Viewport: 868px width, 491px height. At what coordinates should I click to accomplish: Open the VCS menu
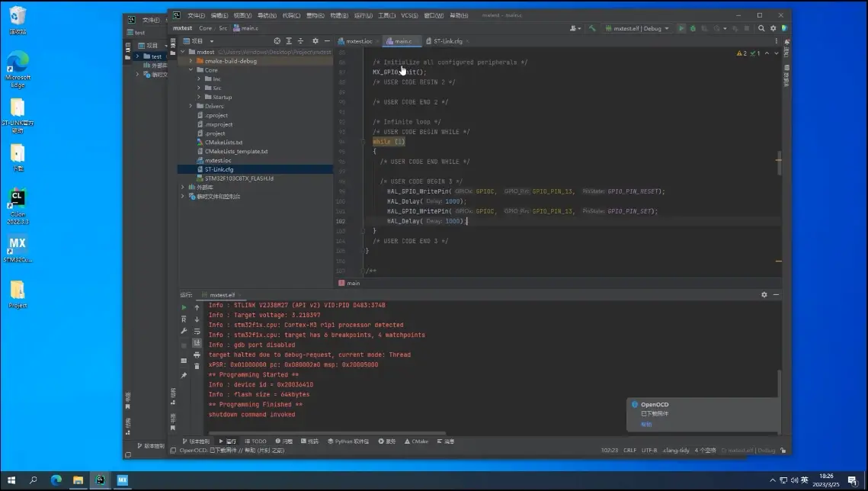[409, 15]
